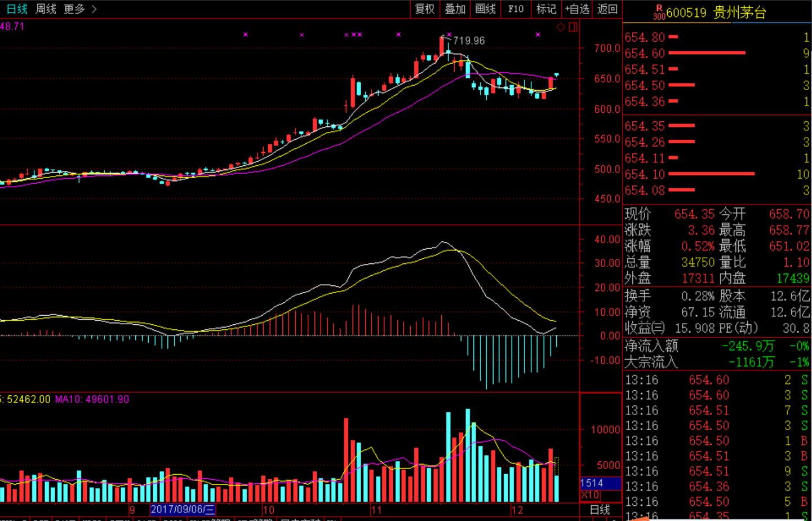Click the MA10: 49601.90 volume label
This screenshot has height=521, width=812.
(92, 399)
